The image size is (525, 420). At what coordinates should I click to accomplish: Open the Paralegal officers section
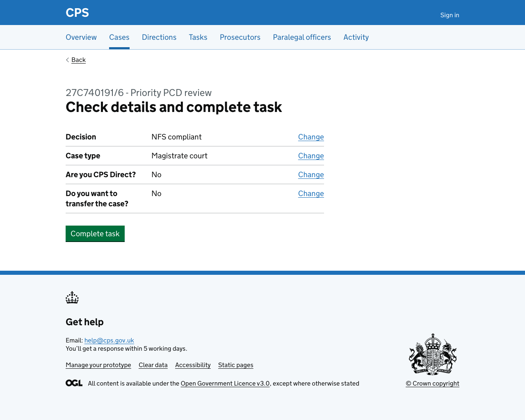coord(302,37)
